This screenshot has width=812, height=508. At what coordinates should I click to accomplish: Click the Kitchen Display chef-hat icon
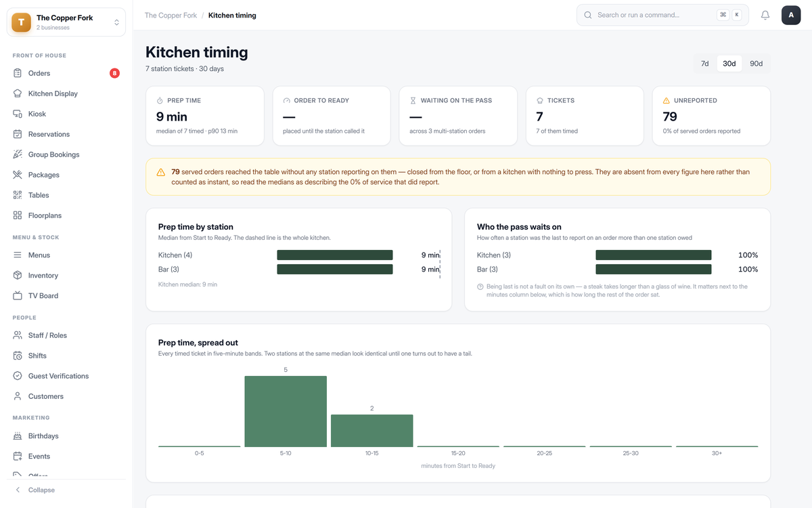[x=18, y=93]
